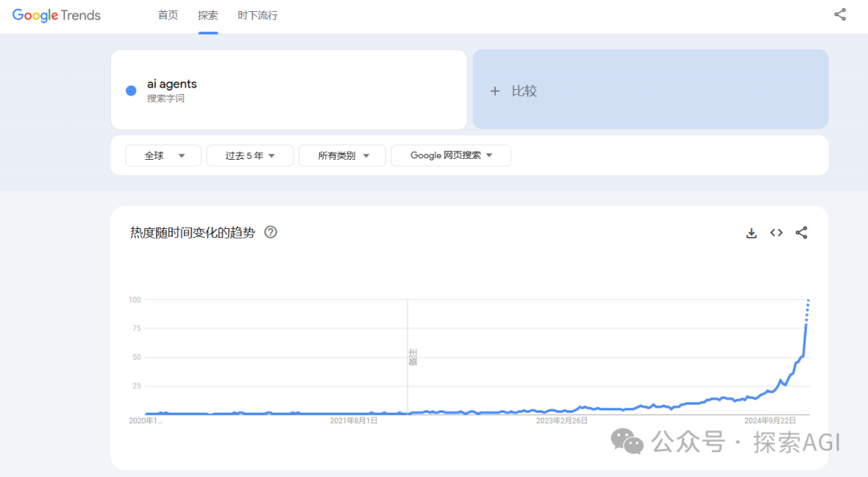Viewport: 868px width, 477px height.
Task: Share the trends chart
Action: pyautogui.click(x=801, y=233)
